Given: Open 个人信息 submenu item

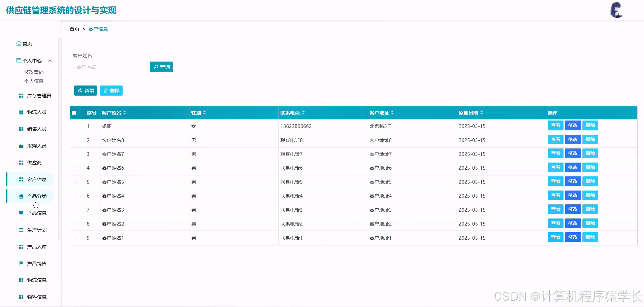Looking at the screenshot, I should (x=34, y=81).
